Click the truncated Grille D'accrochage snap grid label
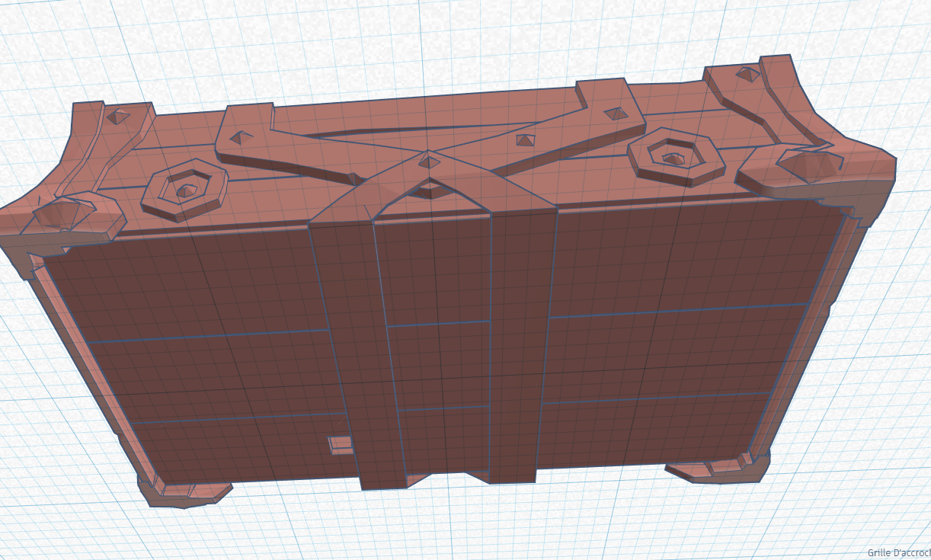 (x=899, y=553)
